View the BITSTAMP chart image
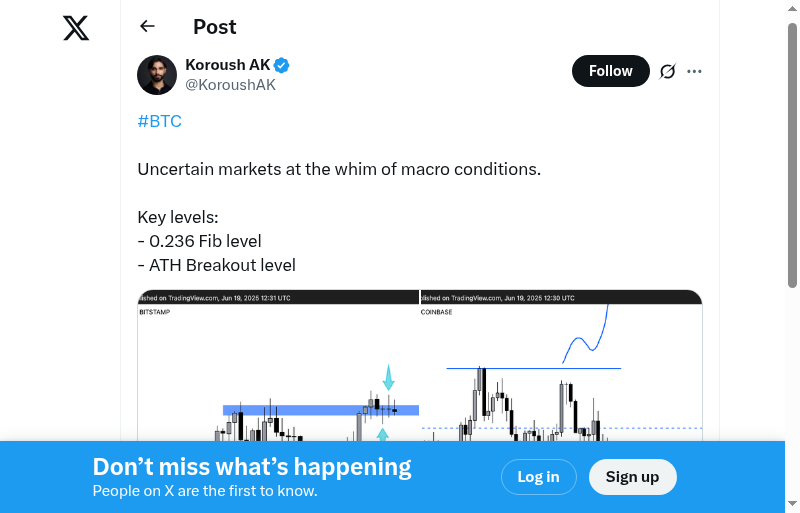This screenshot has height=513, width=800. pyautogui.click(x=278, y=370)
